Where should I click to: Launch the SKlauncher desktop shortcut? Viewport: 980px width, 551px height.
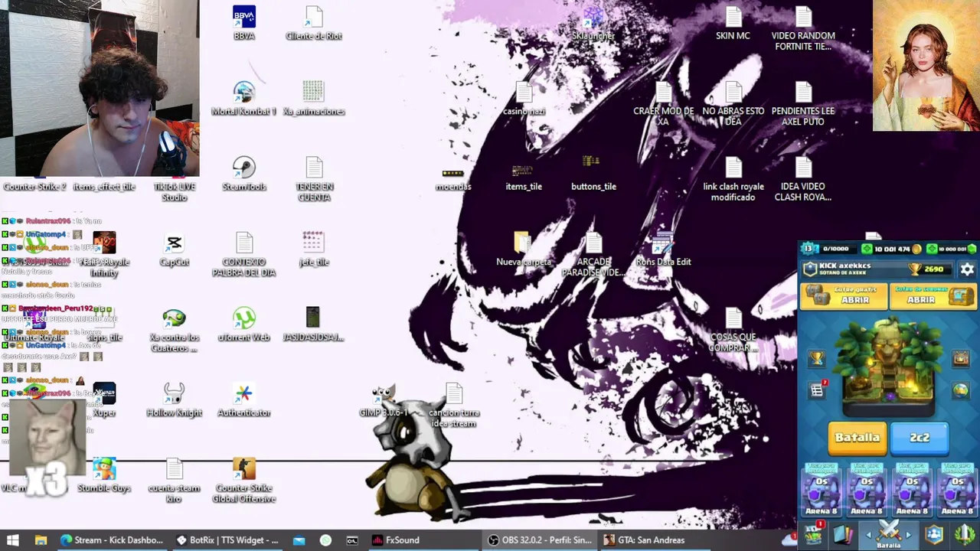(x=593, y=23)
